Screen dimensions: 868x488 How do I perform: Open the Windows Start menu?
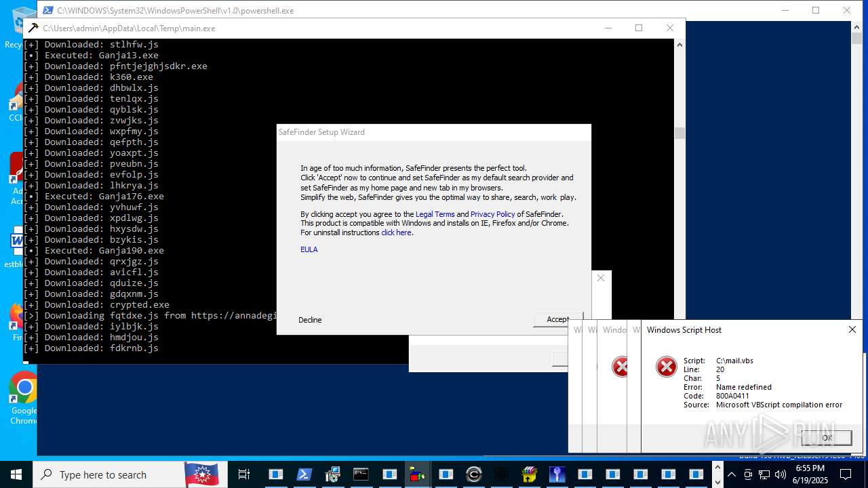click(16, 474)
